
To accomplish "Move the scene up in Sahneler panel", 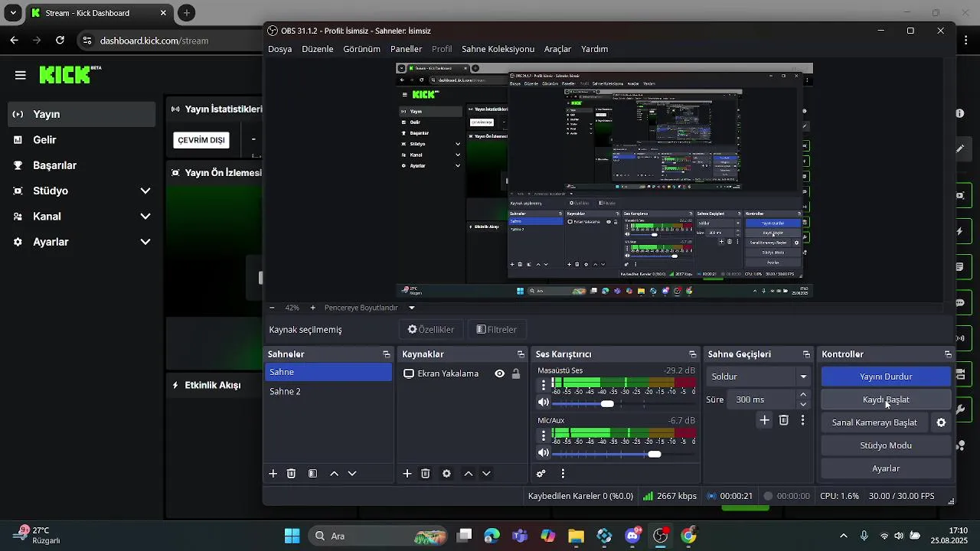I will pos(334,474).
